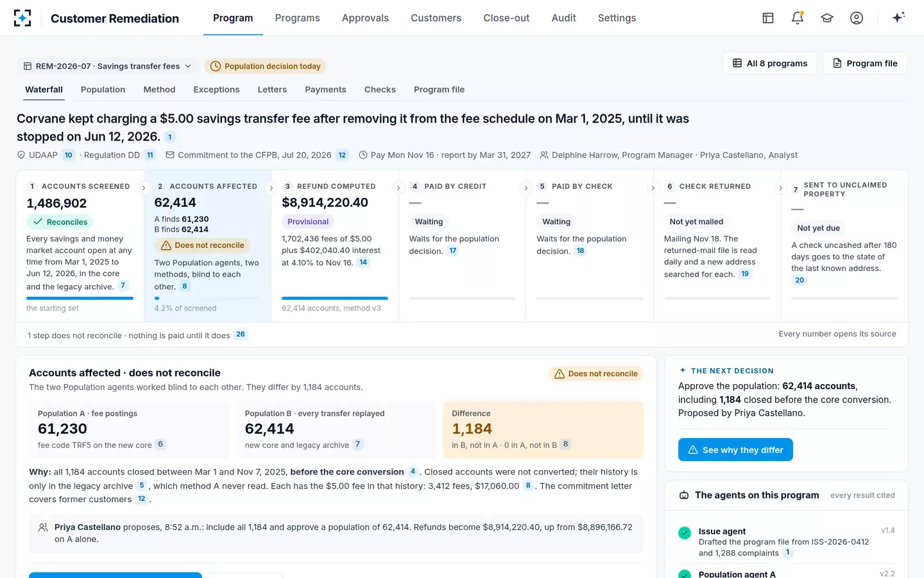Click the Customer Remediation app logo
This screenshot has width=924, height=578.
(x=22, y=18)
